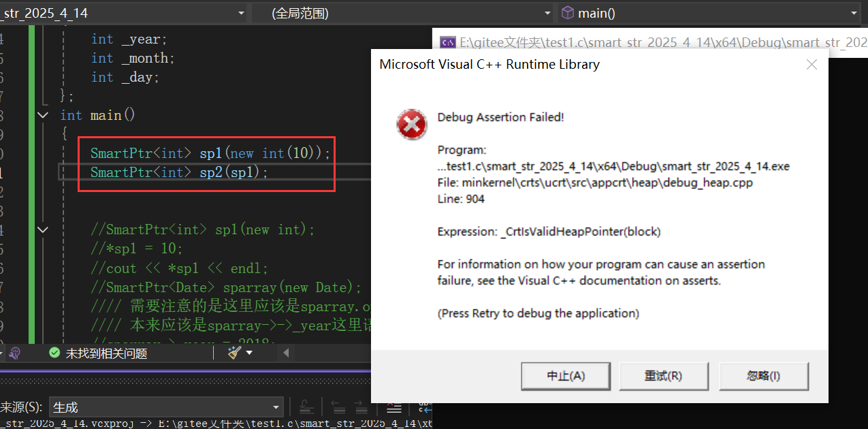This screenshot has height=429, width=868.
Task: Click the red error icon in dialog
Action: pyautogui.click(x=412, y=125)
